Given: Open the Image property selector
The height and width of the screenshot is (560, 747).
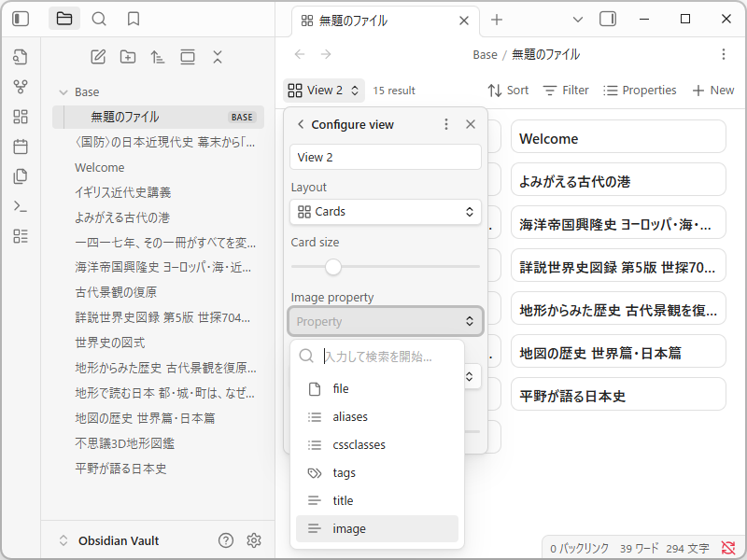Looking at the screenshot, I should [x=385, y=321].
